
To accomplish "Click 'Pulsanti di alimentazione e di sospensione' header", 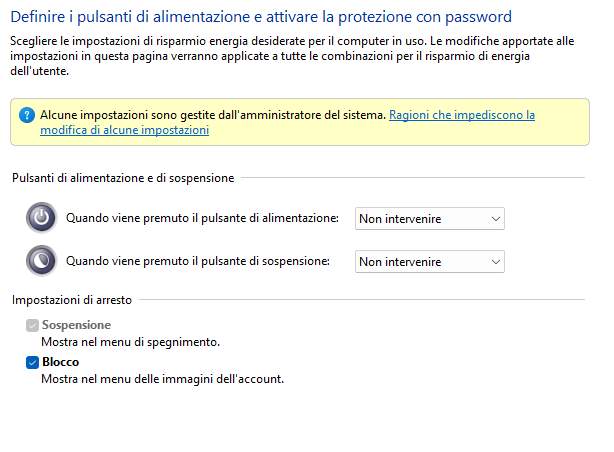I will point(123,178).
